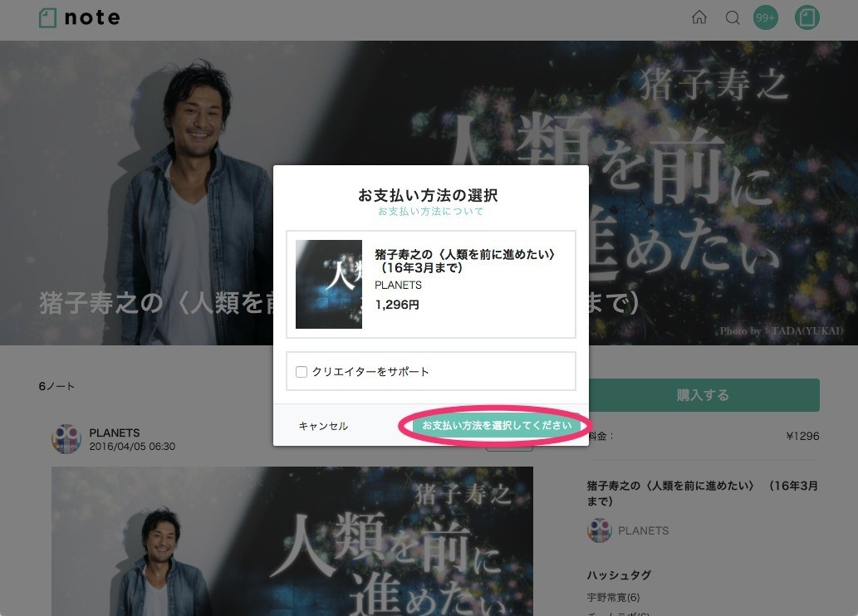Open the お支払い方法について link

pyautogui.click(x=430, y=211)
